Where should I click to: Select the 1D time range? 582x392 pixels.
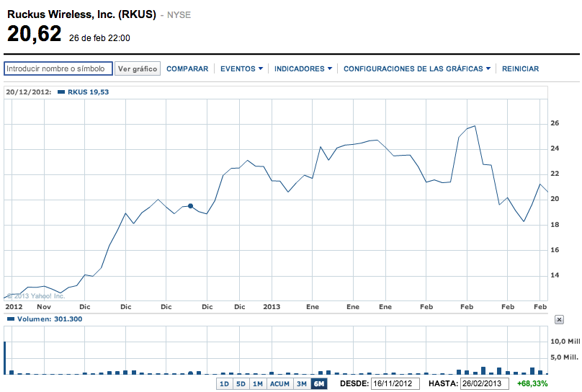[x=224, y=384]
